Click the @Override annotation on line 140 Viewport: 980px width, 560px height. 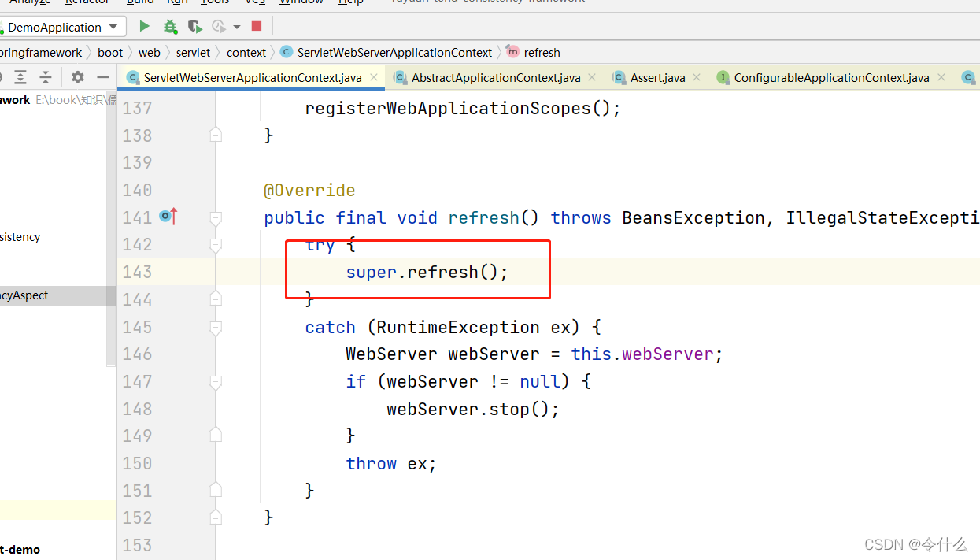(x=309, y=191)
